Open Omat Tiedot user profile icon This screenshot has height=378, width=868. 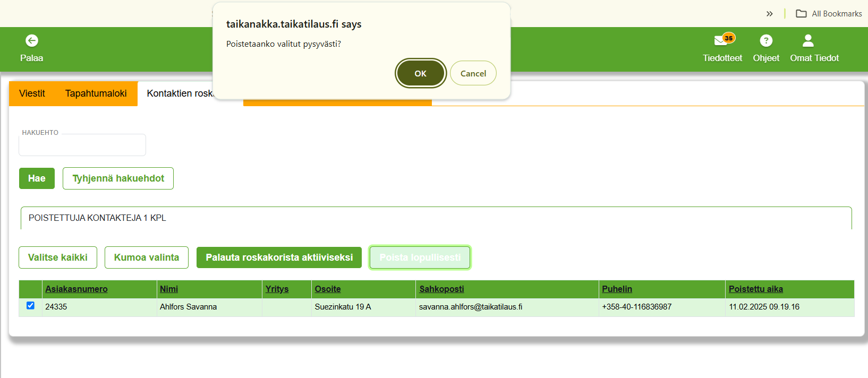click(x=808, y=40)
